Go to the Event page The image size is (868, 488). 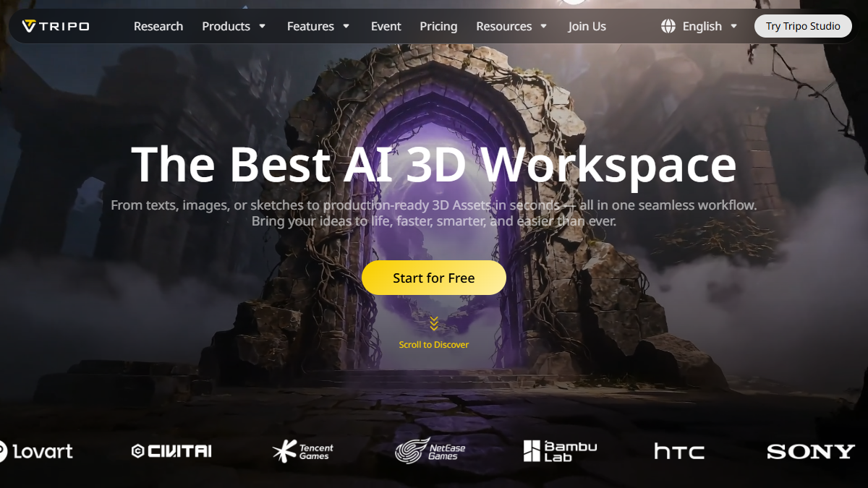coord(386,26)
